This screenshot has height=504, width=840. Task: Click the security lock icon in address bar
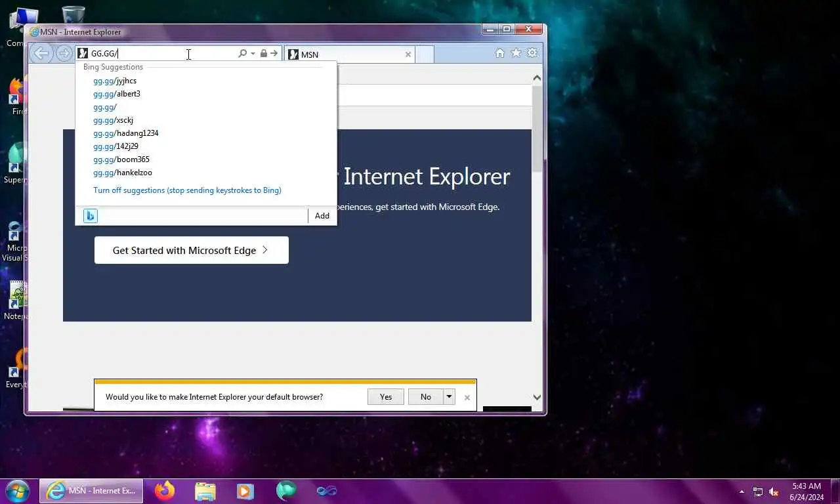pos(263,54)
